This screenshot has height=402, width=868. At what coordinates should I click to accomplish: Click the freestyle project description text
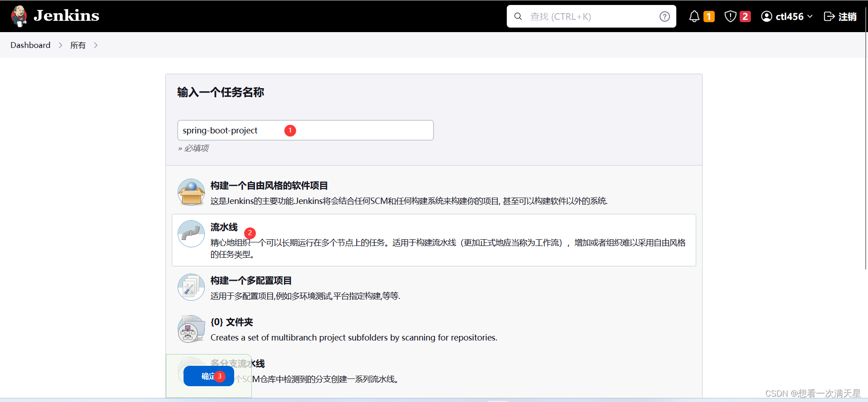(409, 201)
